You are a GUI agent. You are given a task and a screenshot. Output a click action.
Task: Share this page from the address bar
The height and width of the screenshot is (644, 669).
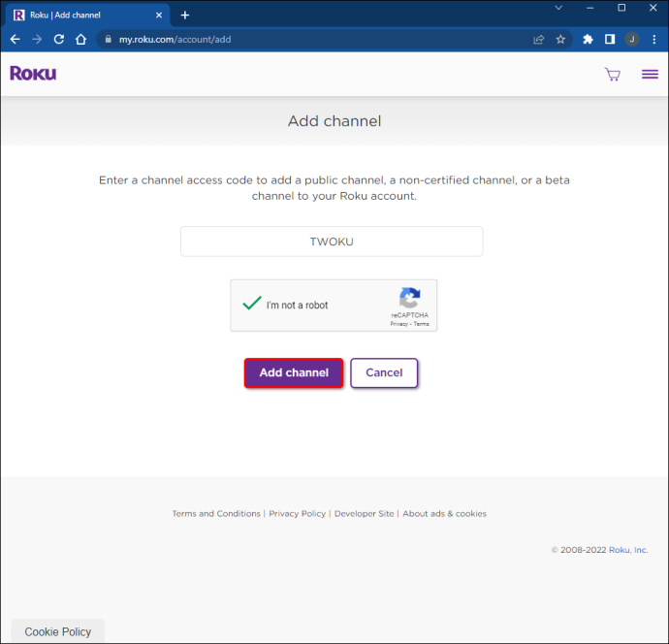click(539, 39)
